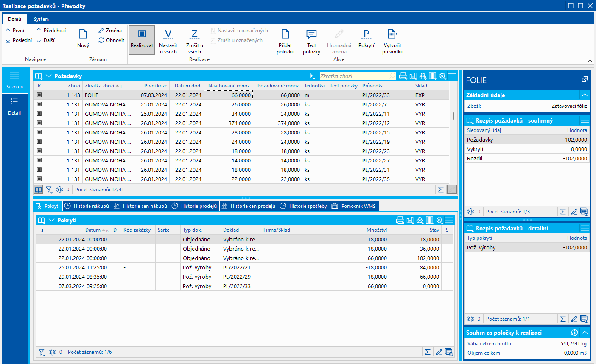This screenshot has height=364, width=596.
Task: Click Vytvořit převodku icon
Action: tap(392, 35)
